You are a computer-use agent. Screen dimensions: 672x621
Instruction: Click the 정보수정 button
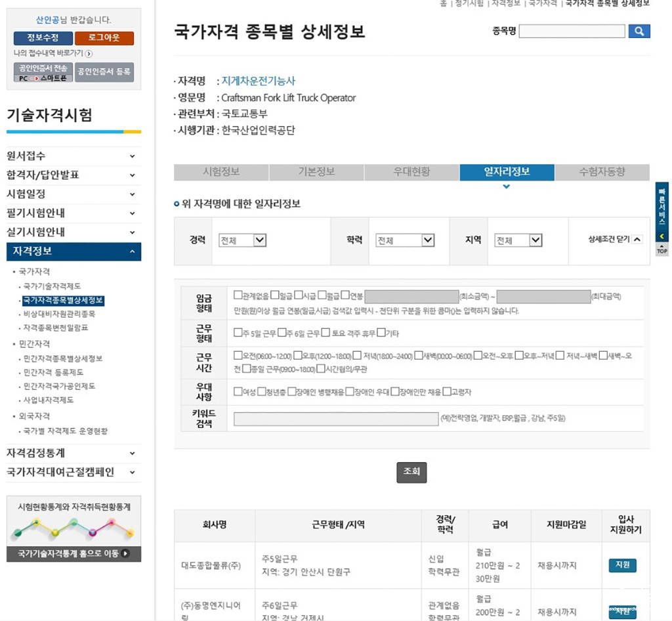coord(43,38)
